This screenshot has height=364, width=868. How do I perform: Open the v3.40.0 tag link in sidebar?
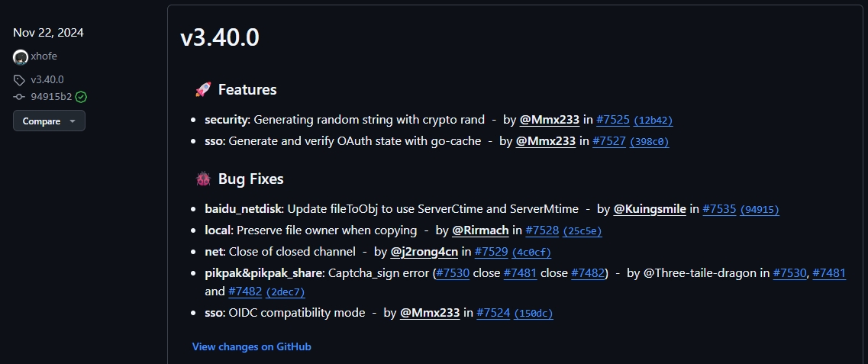(x=47, y=79)
